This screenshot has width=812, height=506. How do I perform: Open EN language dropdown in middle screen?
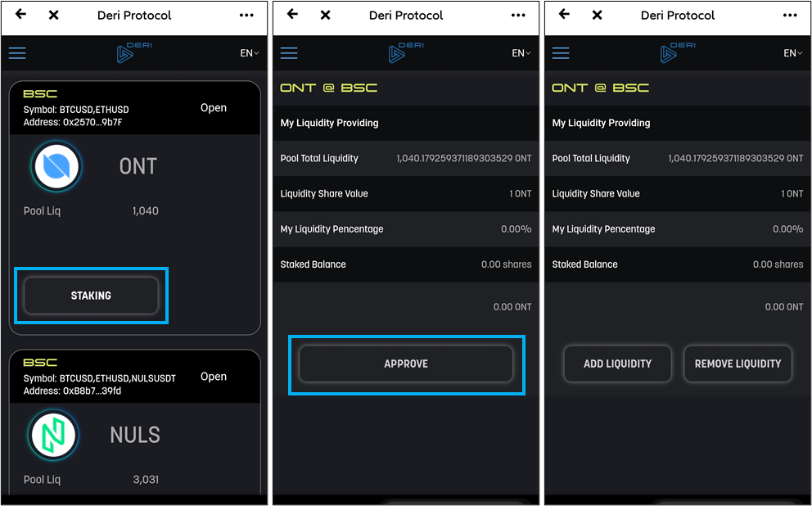(521, 53)
